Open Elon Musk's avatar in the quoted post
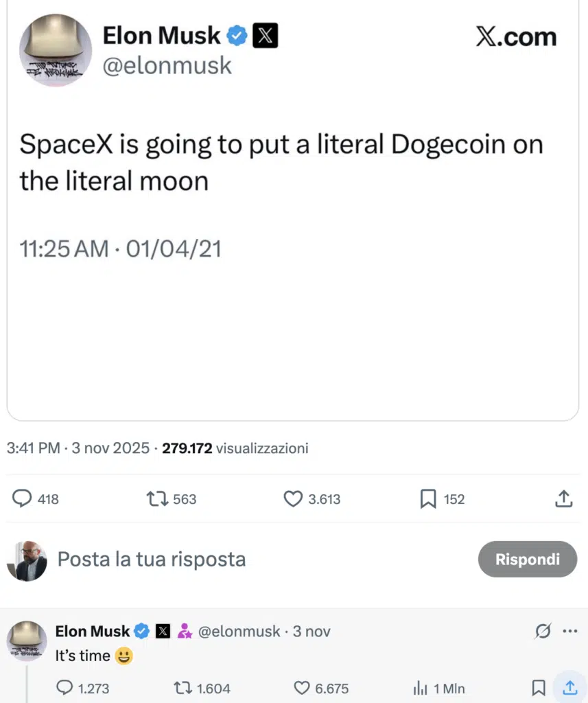The height and width of the screenshot is (703, 588). click(x=55, y=50)
